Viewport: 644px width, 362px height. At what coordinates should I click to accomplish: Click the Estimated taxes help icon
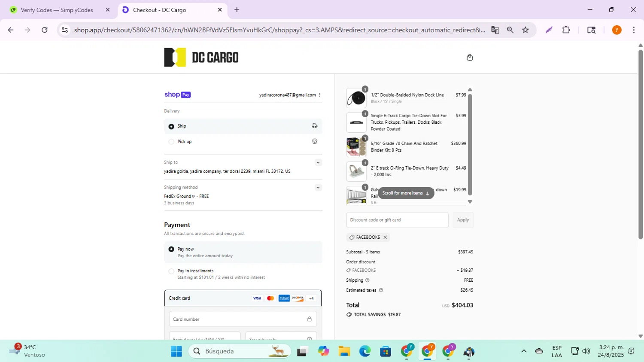point(381,290)
